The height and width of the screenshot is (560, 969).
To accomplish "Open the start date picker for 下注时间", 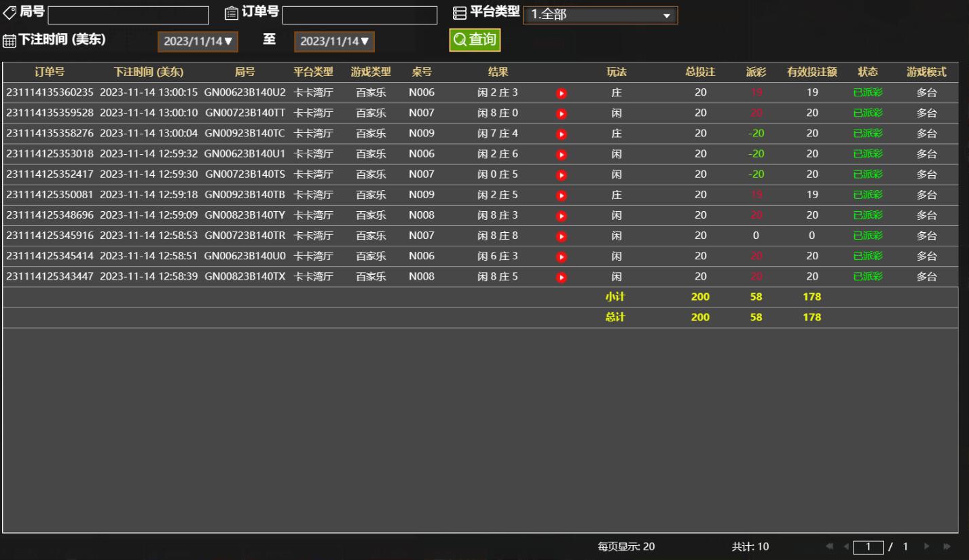I will (x=198, y=41).
